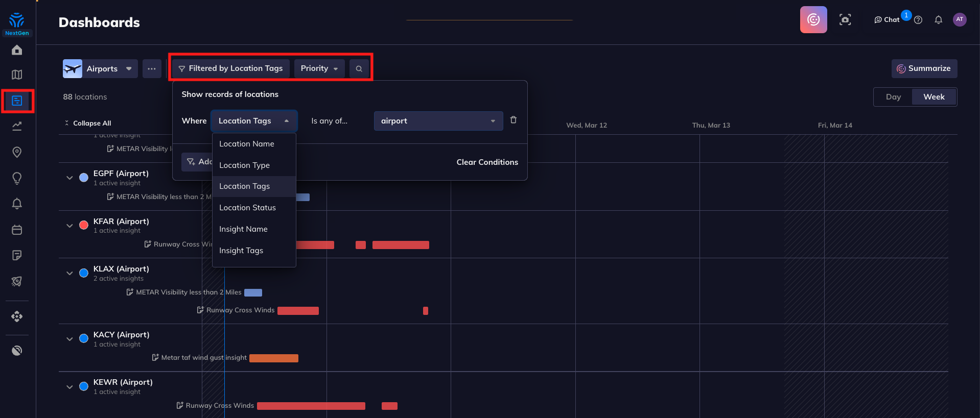The image size is (980, 418).
Task: Switch timeline view to Week
Action: (934, 97)
